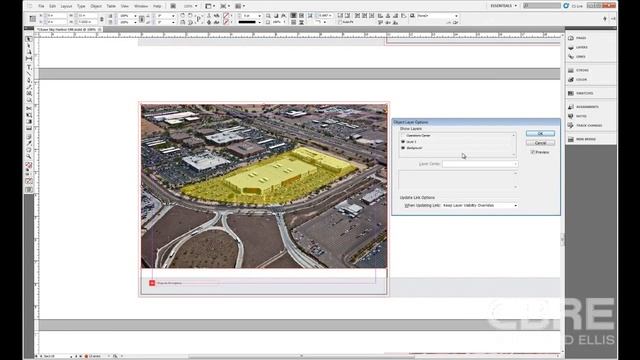
Task: Click Cancel in Object Layer Options
Action: tap(540, 143)
